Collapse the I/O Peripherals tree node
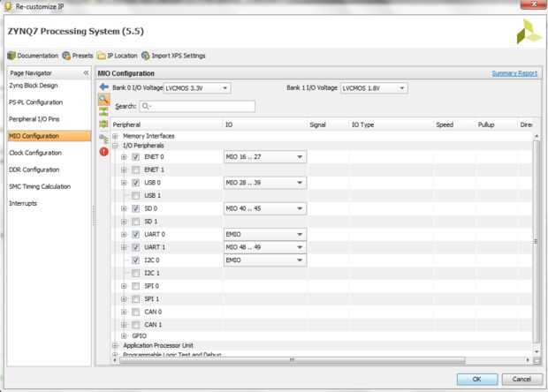This screenshot has width=548, height=392. click(115, 146)
